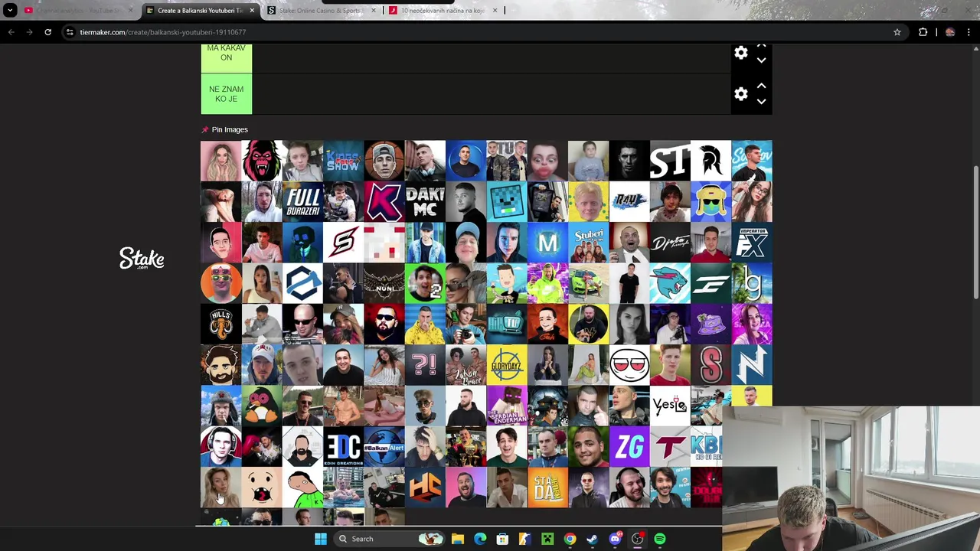Open Spotify from the taskbar
Viewport: 980px width, 551px height.
click(660, 539)
